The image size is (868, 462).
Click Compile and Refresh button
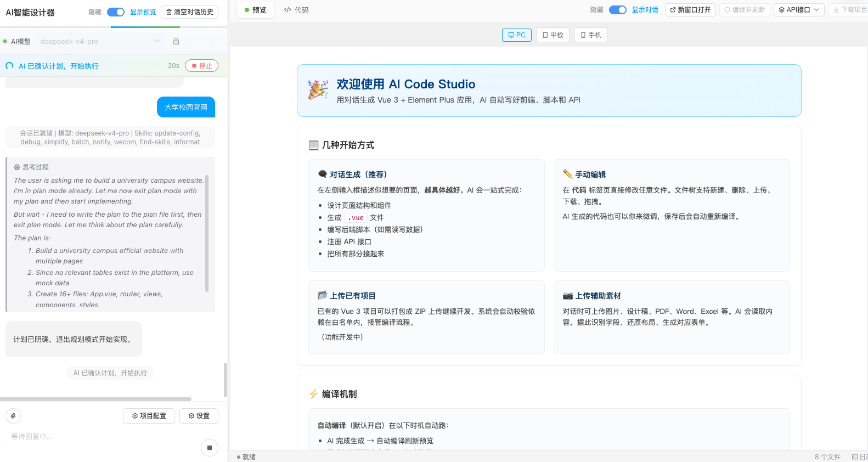click(745, 10)
